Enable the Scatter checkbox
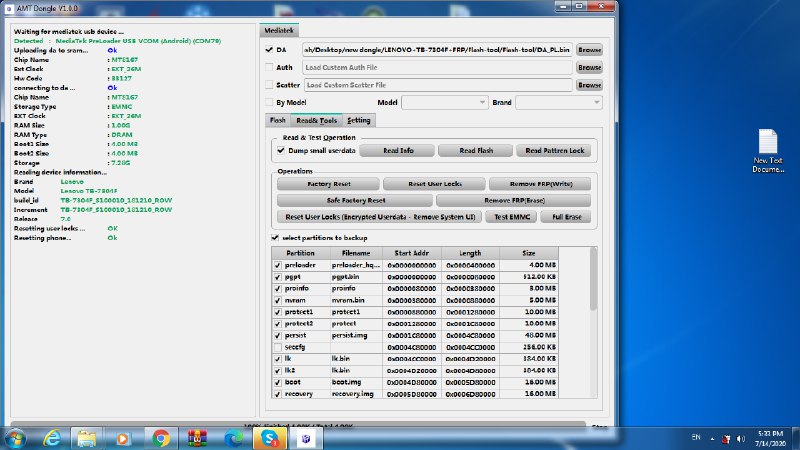This screenshot has height=450, width=800. (x=269, y=85)
